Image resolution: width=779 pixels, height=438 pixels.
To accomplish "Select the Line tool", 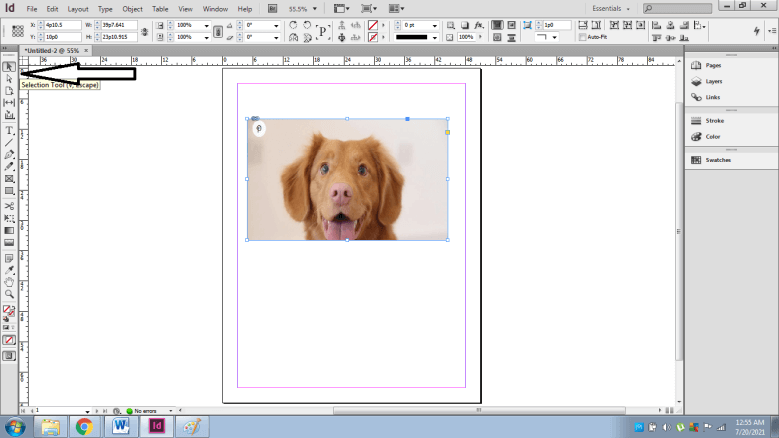I will [x=9, y=143].
